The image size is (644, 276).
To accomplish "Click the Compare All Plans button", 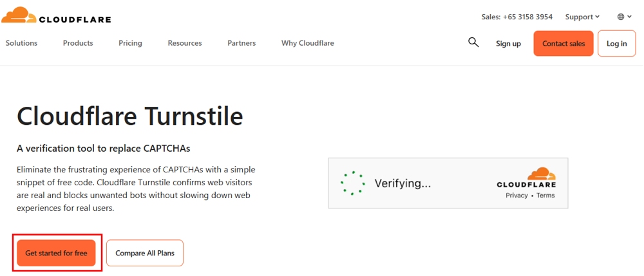I will coord(145,253).
